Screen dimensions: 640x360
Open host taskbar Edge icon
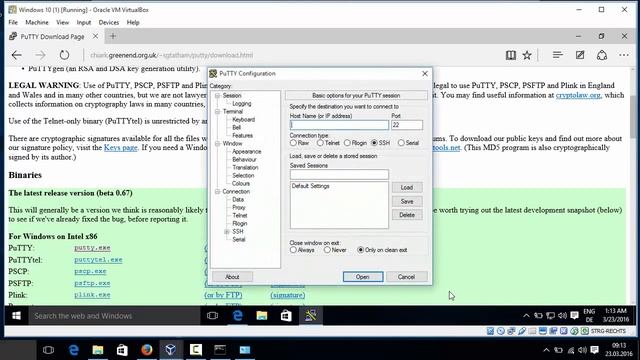click(73, 350)
